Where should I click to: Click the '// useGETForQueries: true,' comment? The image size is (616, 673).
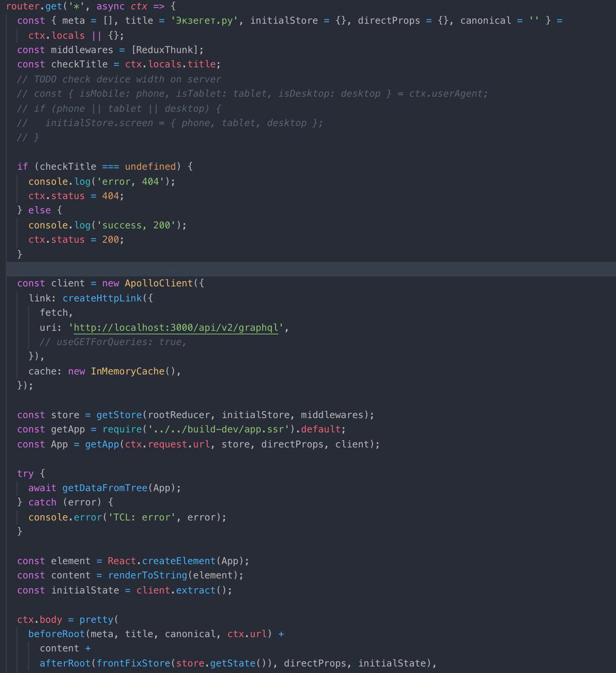[114, 342]
